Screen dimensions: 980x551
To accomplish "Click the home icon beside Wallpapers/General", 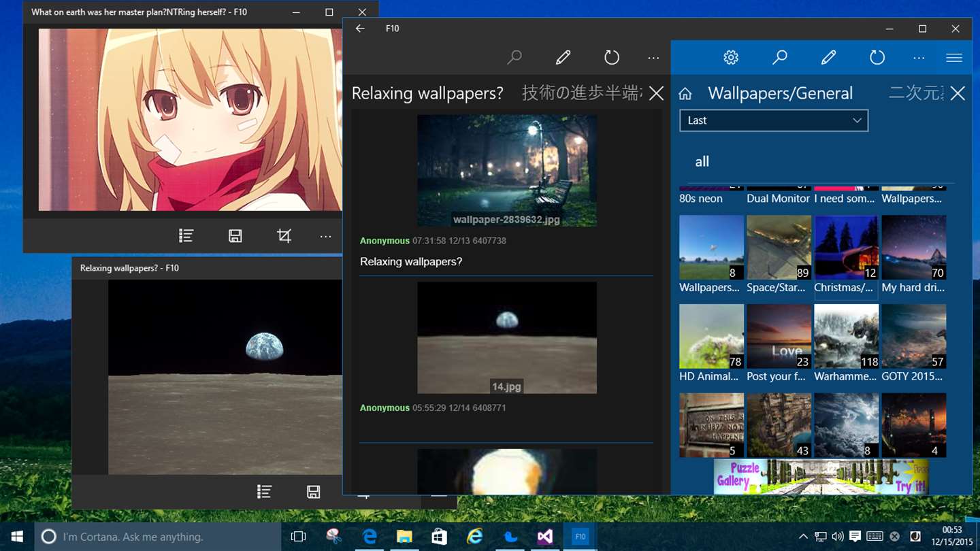I will tap(685, 94).
